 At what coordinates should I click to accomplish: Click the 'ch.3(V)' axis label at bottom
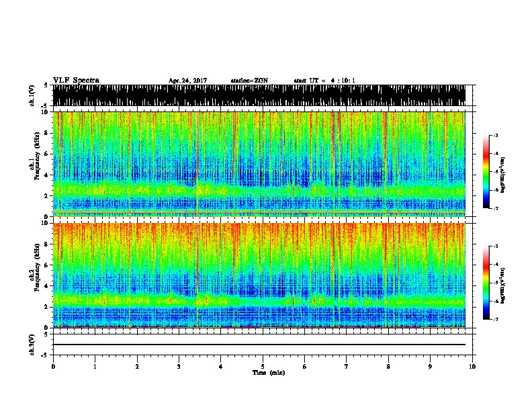(32, 345)
